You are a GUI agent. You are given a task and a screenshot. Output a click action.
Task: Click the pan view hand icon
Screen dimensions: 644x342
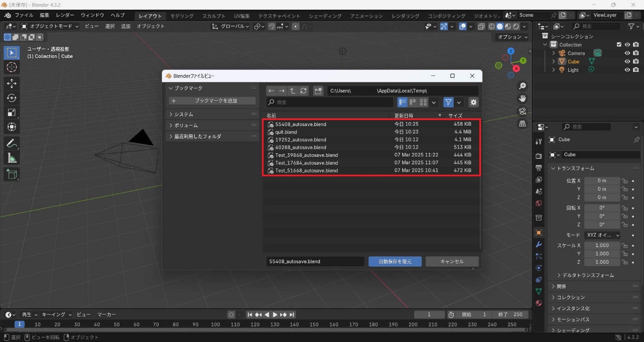tap(522, 99)
